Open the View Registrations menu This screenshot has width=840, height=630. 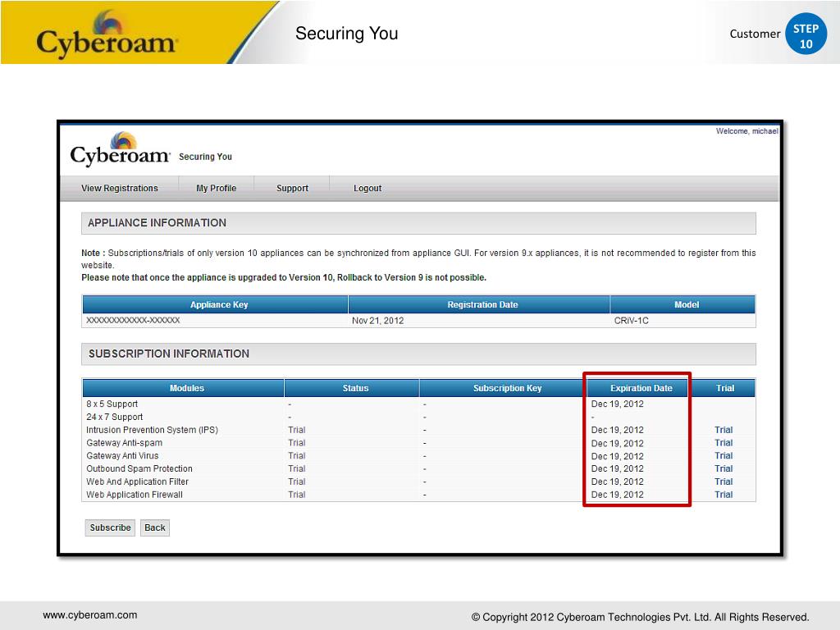point(120,188)
